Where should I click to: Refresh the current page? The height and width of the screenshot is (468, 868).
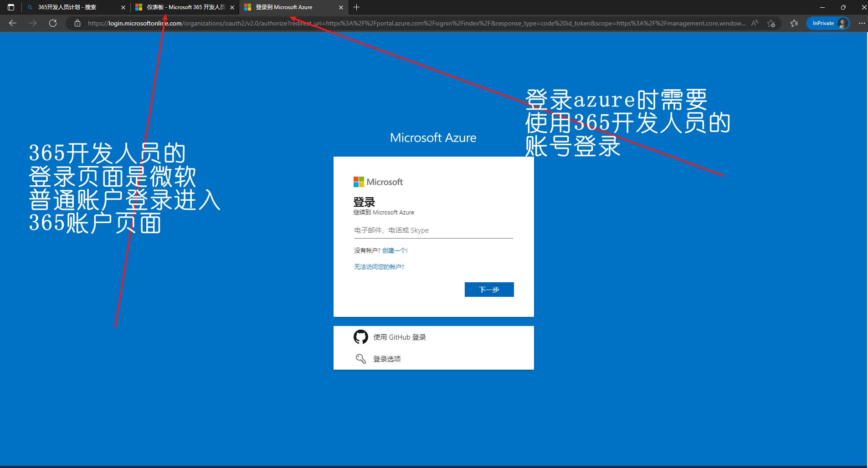coord(53,23)
